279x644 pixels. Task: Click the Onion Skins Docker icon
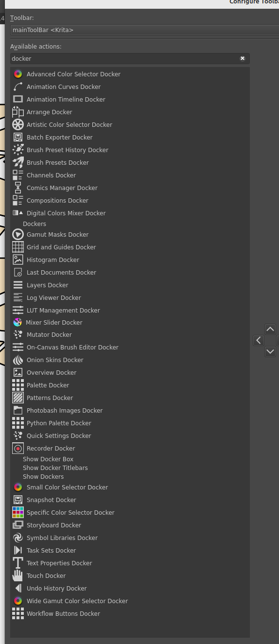click(x=18, y=360)
